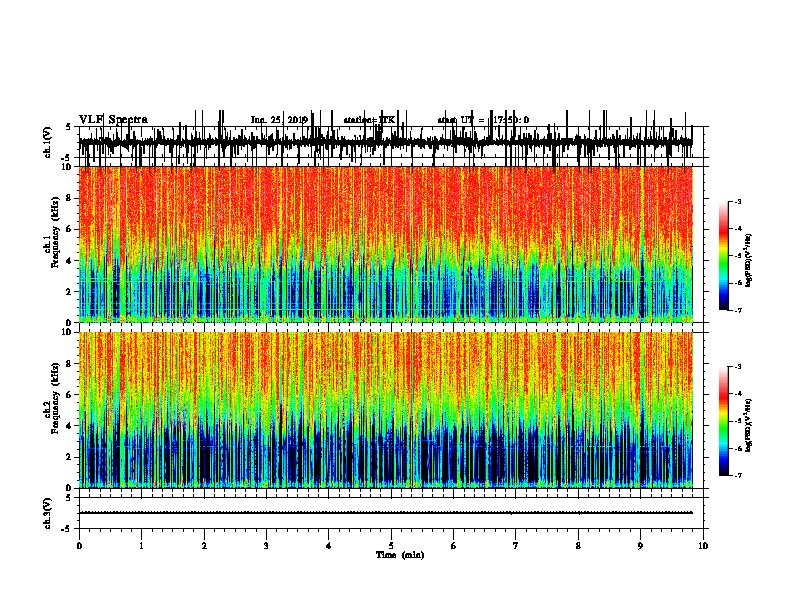Image resolution: width=792 pixels, height=612 pixels.
Task: Click ch.2 frequency tick label '2'
Action: 69,457
